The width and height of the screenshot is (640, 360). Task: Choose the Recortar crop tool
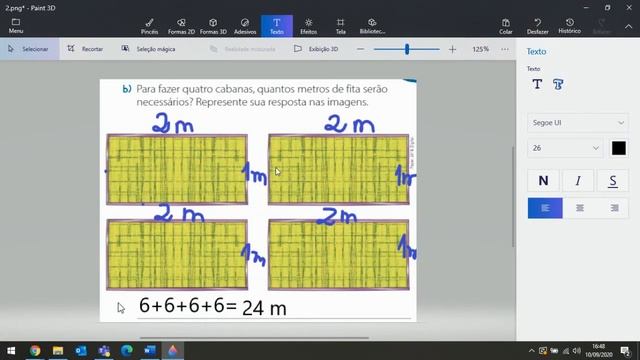point(85,49)
